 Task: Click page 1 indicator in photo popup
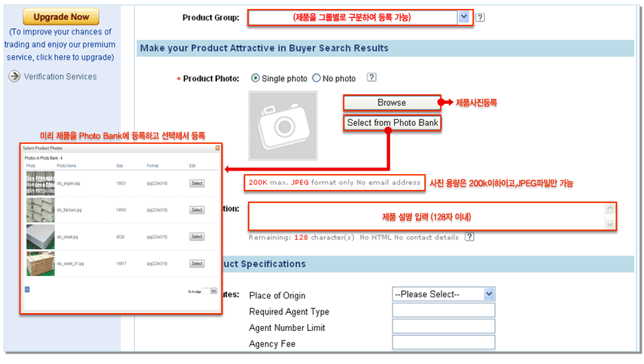[27, 289]
